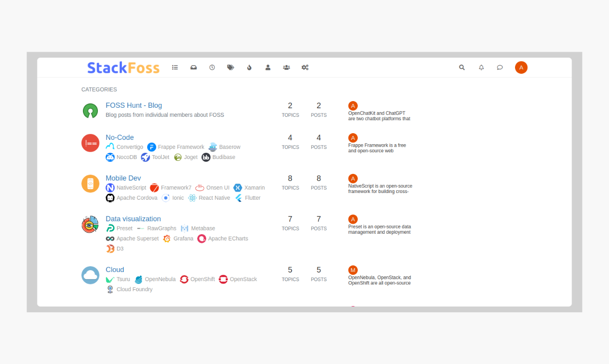Image resolution: width=609 pixels, height=364 pixels.
Task: Open the Mobile Dev category
Action: [123, 178]
